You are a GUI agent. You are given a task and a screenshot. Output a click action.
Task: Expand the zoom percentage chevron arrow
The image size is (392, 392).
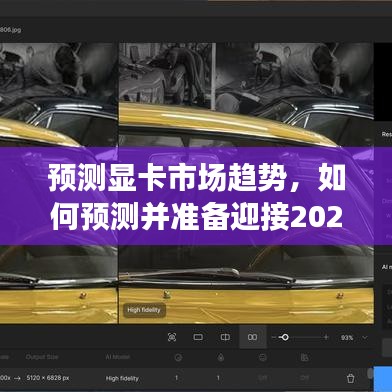(365, 338)
